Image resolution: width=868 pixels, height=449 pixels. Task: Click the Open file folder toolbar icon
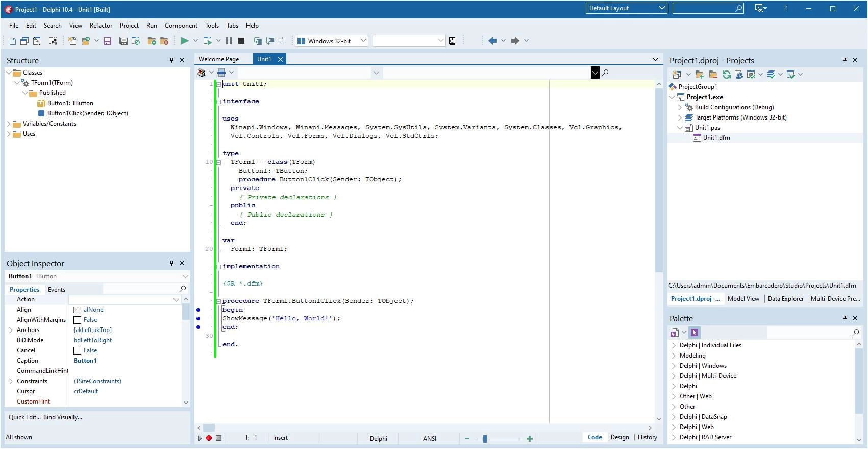pyautogui.click(x=86, y=41)
